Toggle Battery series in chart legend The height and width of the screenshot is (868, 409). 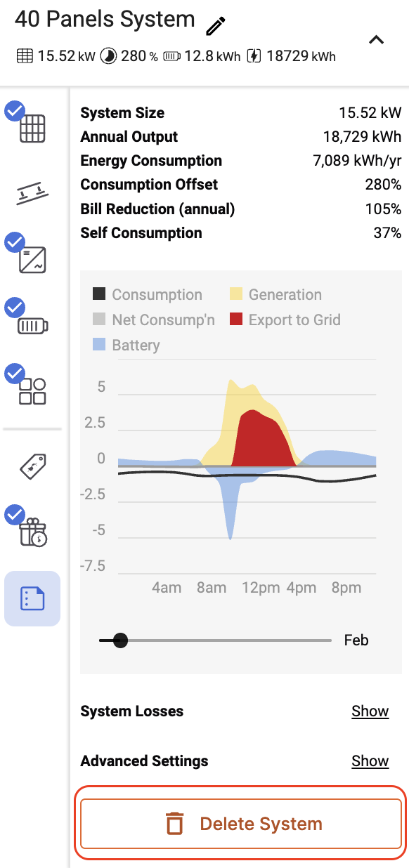[126, 346]
